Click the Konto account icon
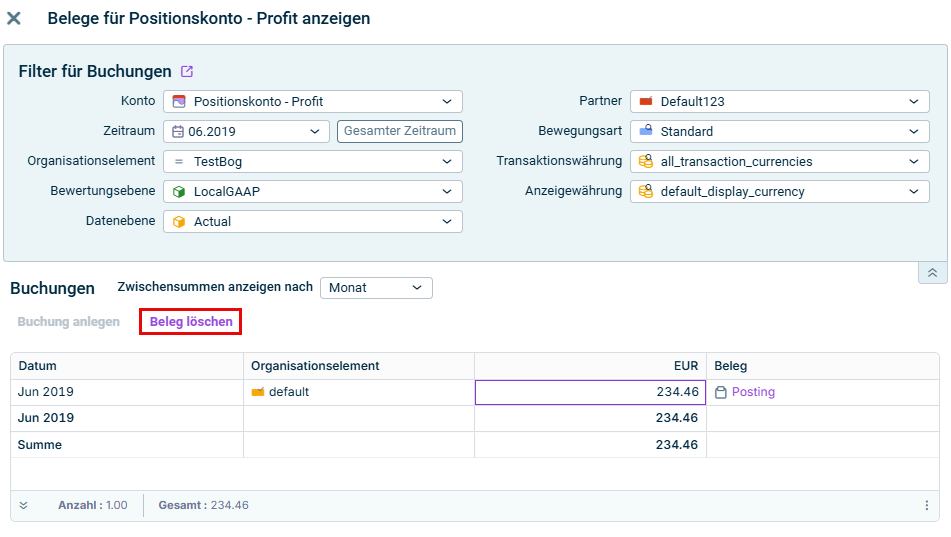The height and width of the screenshot is (537, 951). pyautogui.click(x=179, y=102)
